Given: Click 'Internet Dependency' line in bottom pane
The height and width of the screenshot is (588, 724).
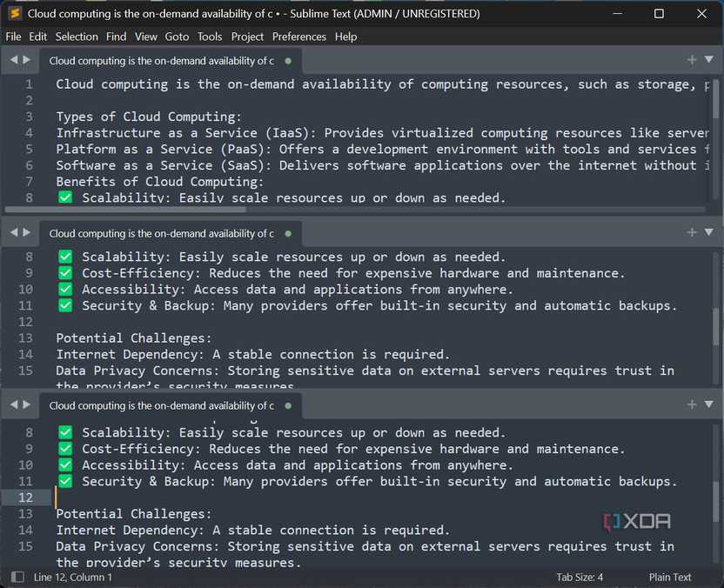Looking at the screenshot, I should [x=252, y=530].
